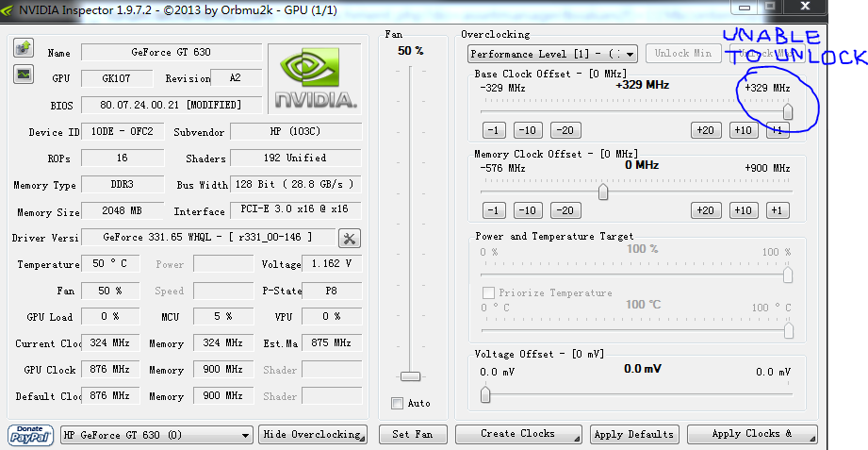This screenshot has width=868, height=450.
Task: Click the BIOS version field
Action: tap(172, 105)
